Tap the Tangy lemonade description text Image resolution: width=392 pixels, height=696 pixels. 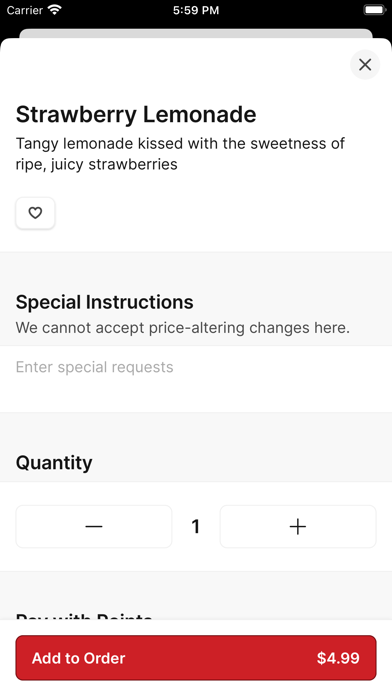tap(180, 154)
